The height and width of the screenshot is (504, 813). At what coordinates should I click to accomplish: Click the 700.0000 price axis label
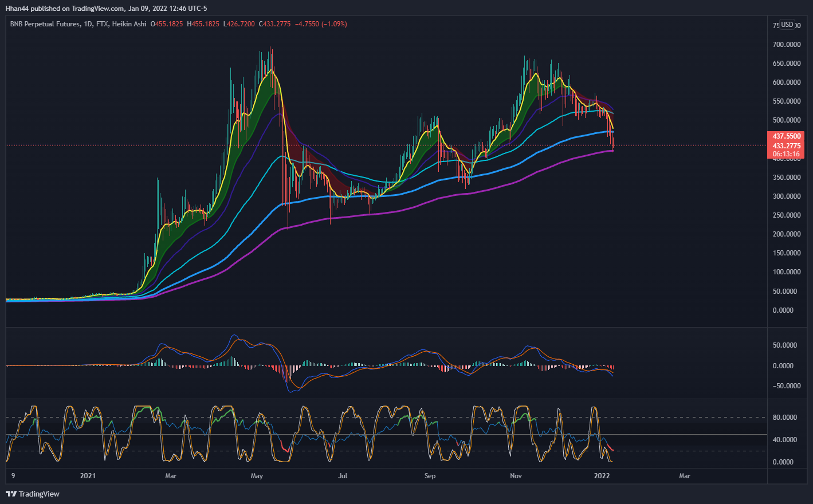pyautogui.click(x=787, y=45)
